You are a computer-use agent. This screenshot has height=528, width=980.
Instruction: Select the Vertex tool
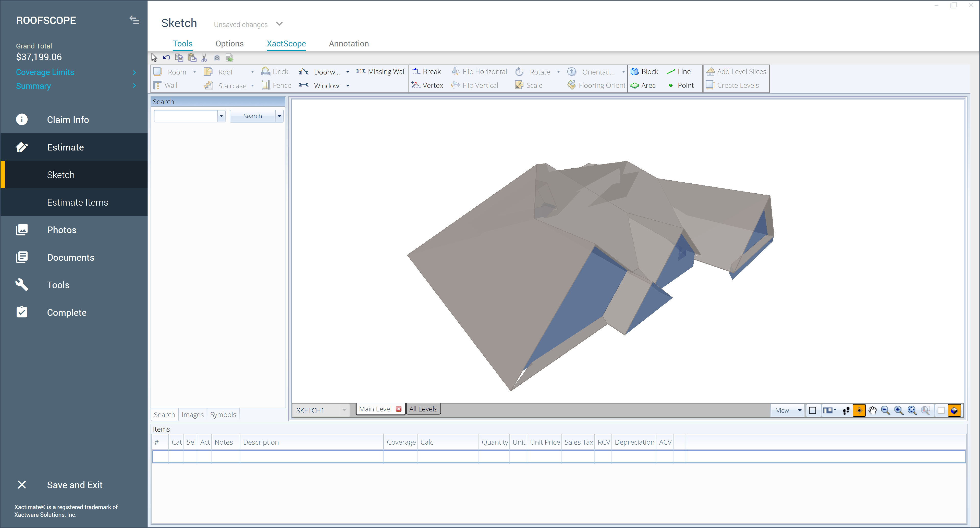click(428, 85)
